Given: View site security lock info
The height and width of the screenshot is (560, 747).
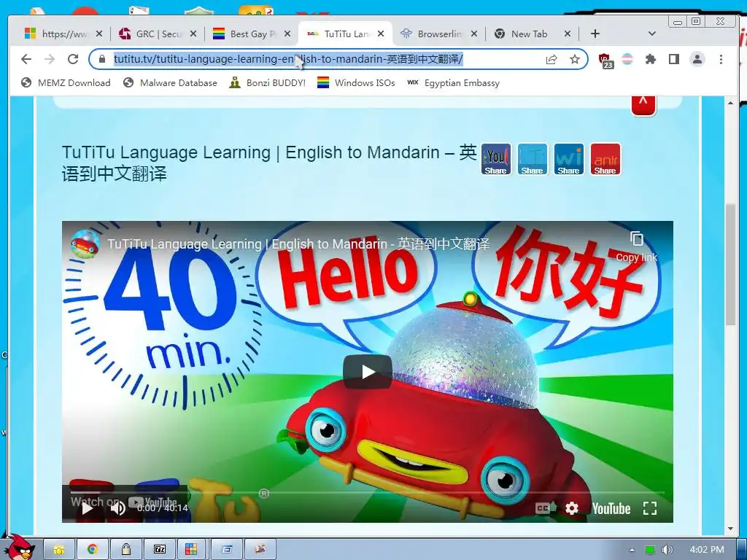Looking at the screenshot, I should click(x=101, y=59).
